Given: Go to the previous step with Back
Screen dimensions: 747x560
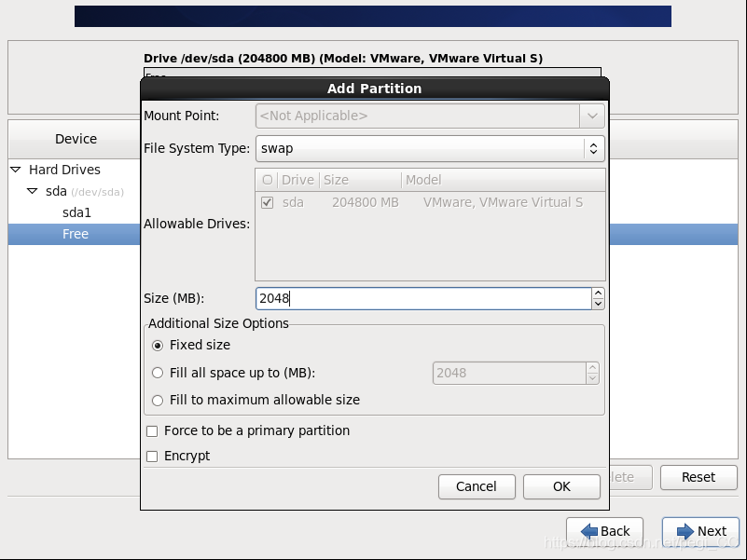Looking at the screenshot, I should (604, 531).
